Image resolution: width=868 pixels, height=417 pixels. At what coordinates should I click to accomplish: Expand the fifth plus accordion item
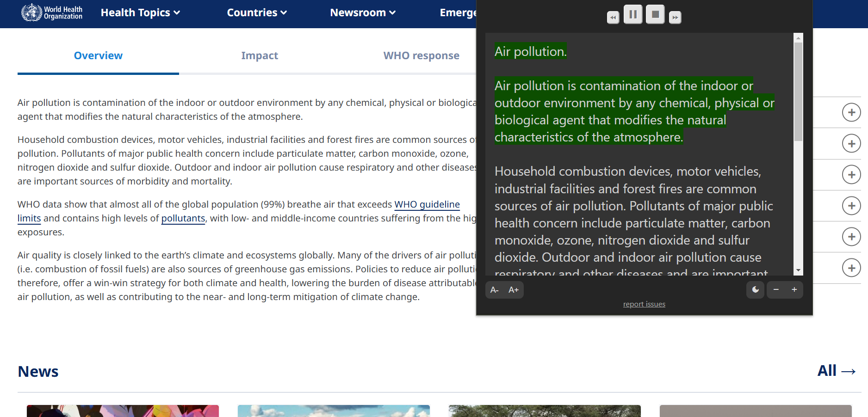tap(851, 237)
